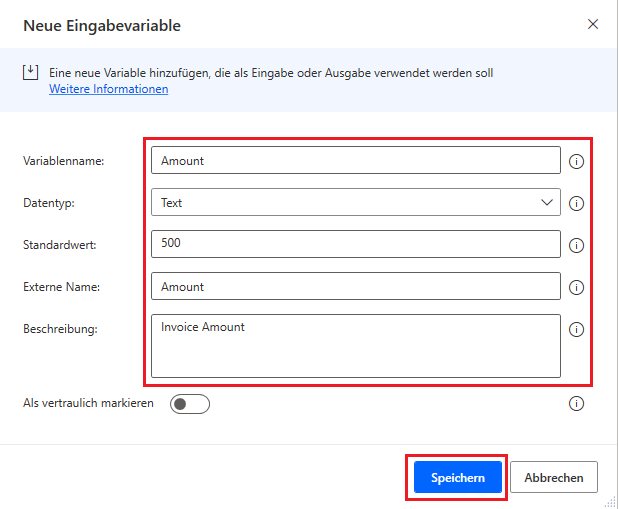Click the Standardwert field containing 500

tap(355, 245)
